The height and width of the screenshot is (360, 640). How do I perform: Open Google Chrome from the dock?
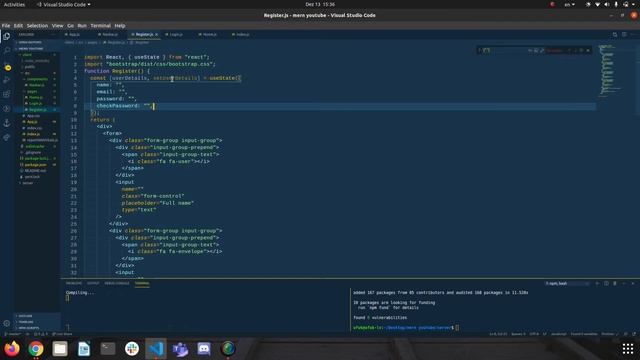pos(36,349)
